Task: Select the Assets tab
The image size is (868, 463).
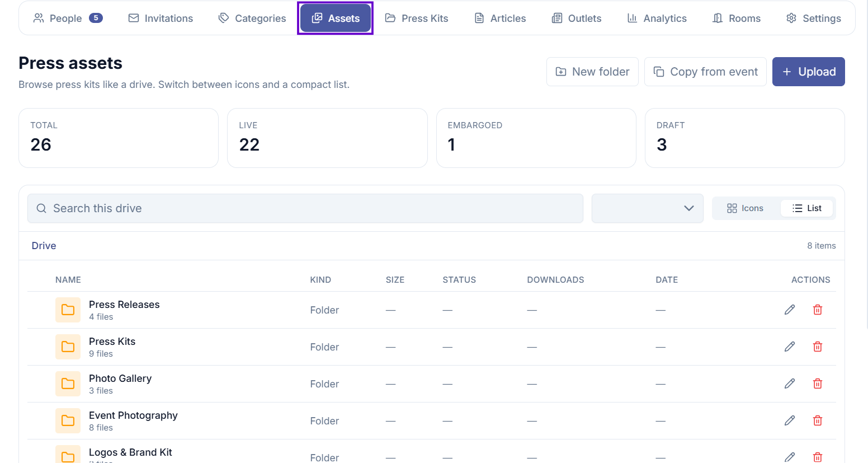Action: 336,18
